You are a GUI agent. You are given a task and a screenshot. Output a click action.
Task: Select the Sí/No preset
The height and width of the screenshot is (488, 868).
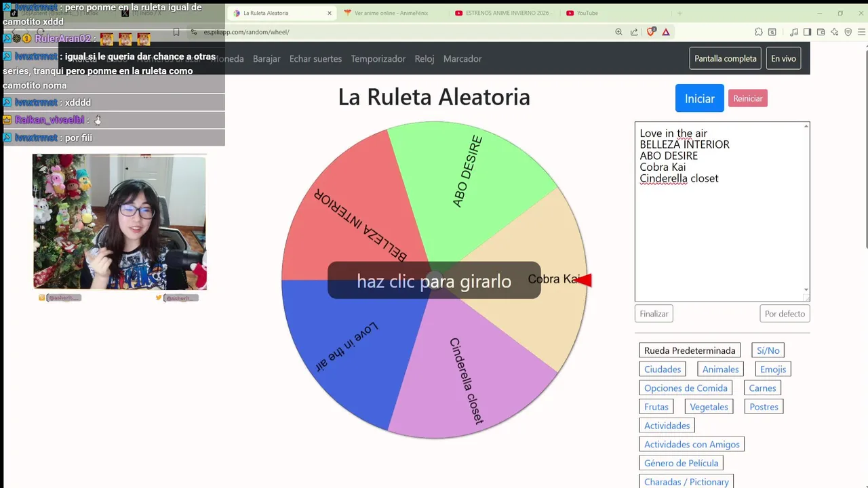(768, 350)
